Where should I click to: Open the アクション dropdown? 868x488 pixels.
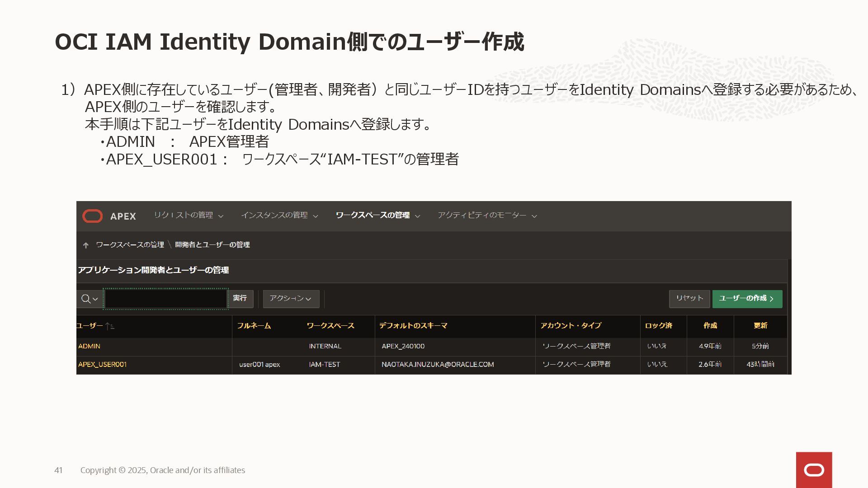coord(291,299)
